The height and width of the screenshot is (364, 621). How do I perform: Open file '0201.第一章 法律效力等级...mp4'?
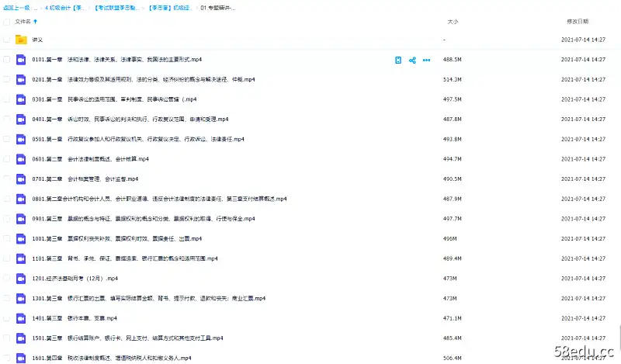point(144,79)
